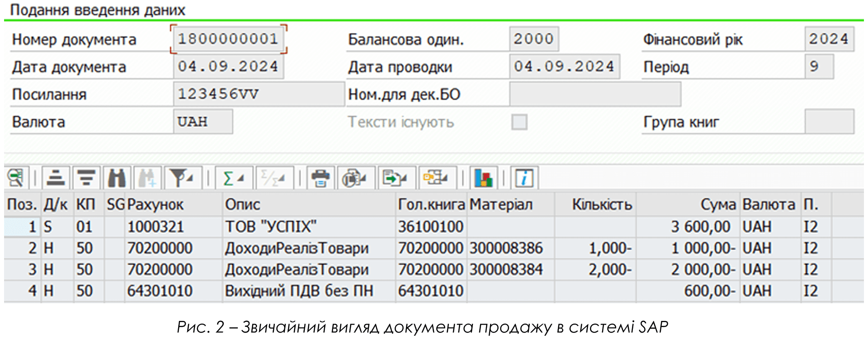Click the 'Балансова один.' field 2000
Screen dimensions: 868x339
pyautogui.click(x=534, y=39)
